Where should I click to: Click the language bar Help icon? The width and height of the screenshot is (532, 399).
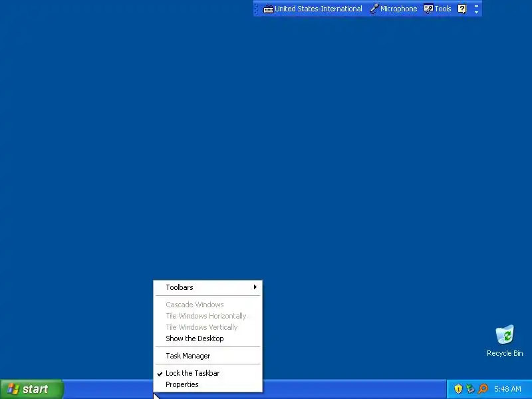tap(462, 9)
